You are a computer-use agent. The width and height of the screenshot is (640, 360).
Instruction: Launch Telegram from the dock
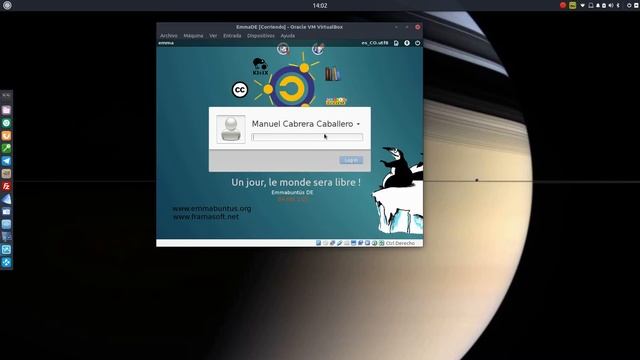coord(6,161)
